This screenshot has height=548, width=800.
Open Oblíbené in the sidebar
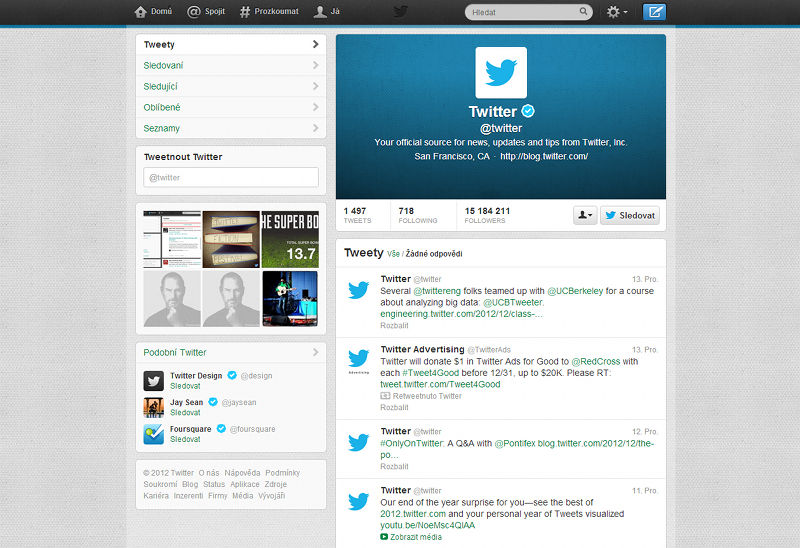click(x=231, y=107)
